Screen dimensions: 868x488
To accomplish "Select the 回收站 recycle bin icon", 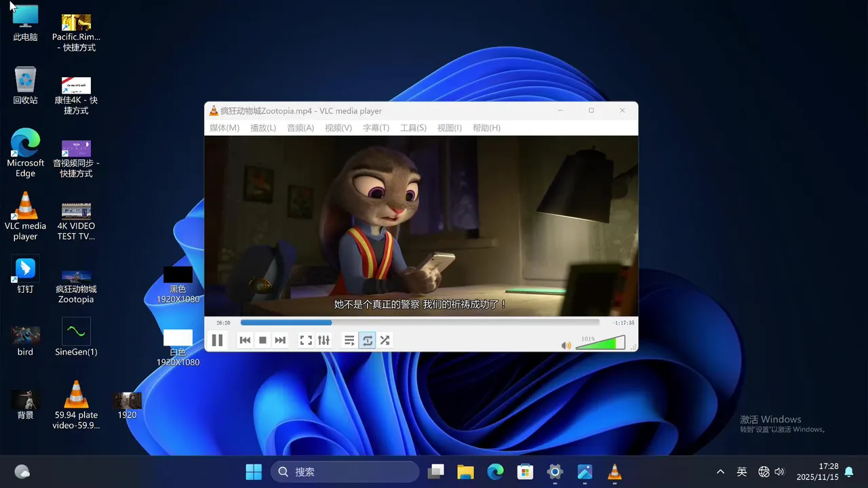I will coord(25,85).
